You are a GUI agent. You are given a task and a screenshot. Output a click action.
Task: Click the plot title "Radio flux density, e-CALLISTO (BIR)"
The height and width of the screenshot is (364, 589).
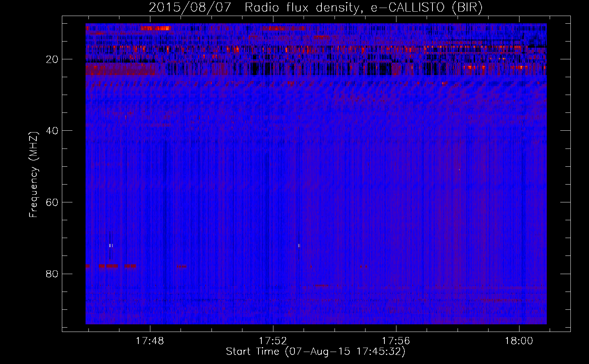[x=363, y=8]
